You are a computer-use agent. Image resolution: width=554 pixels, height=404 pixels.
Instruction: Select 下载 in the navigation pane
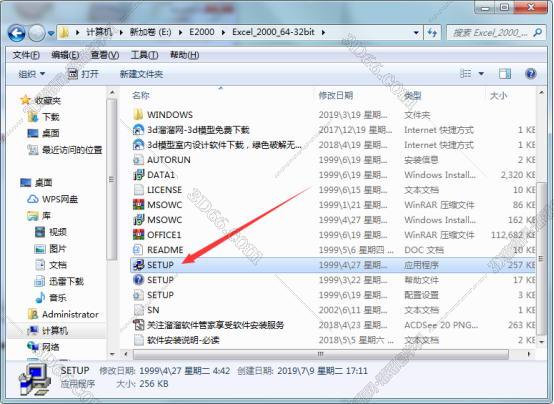(51, 117)
